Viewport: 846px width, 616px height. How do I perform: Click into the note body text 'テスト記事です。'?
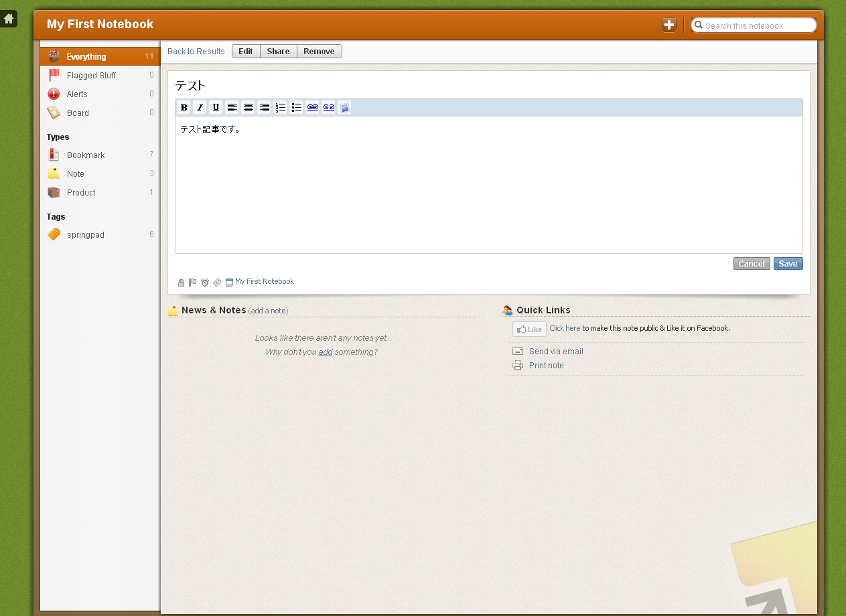[x=210, y=129]
